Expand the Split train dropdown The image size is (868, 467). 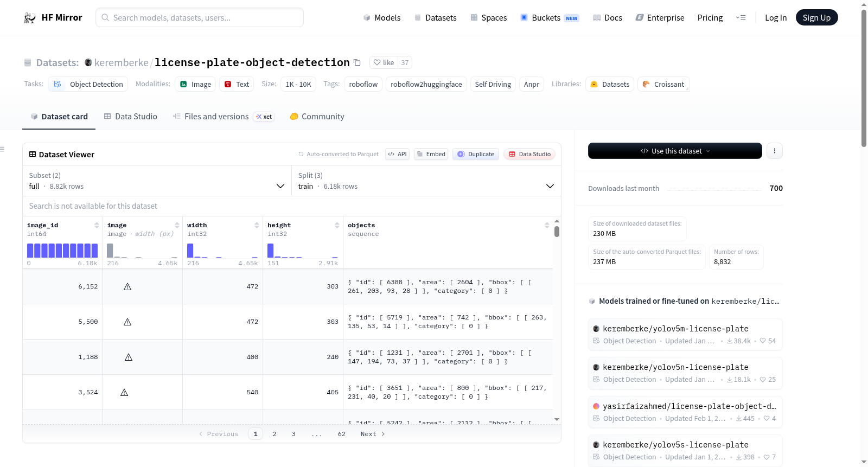point(426,181)
